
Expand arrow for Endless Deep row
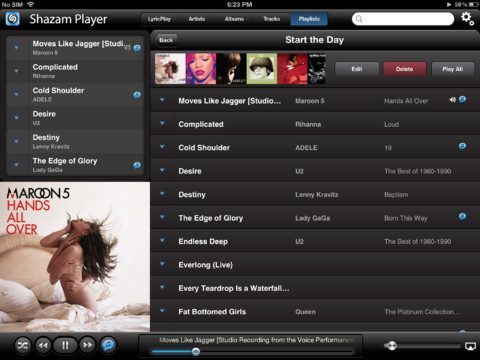(162, 240)
